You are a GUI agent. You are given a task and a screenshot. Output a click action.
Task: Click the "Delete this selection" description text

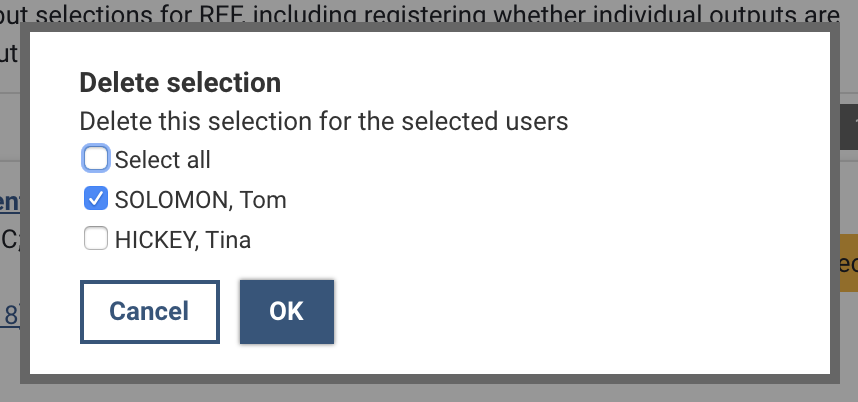[x=323, y=122]
